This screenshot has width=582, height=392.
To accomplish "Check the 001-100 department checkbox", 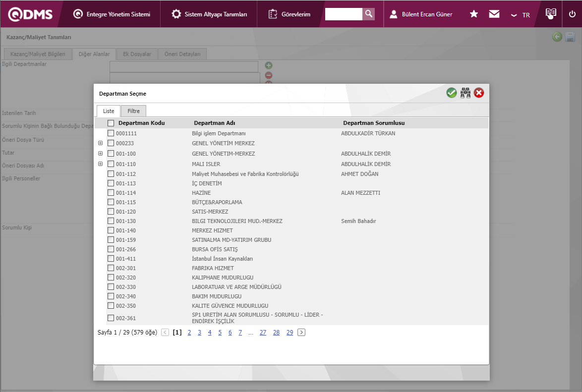I will 111,153.
